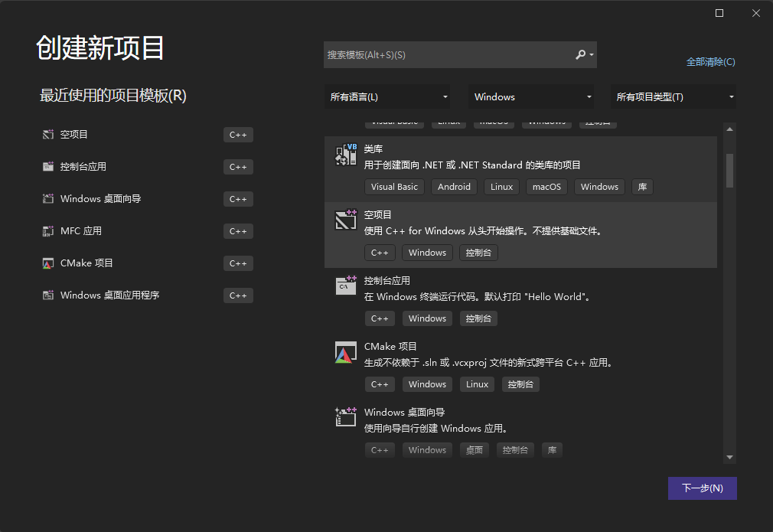This screenshot has height=532, width=773.
Task: Click the 控制台应用 icon in recent templates
Action: (x=47, y=166)
